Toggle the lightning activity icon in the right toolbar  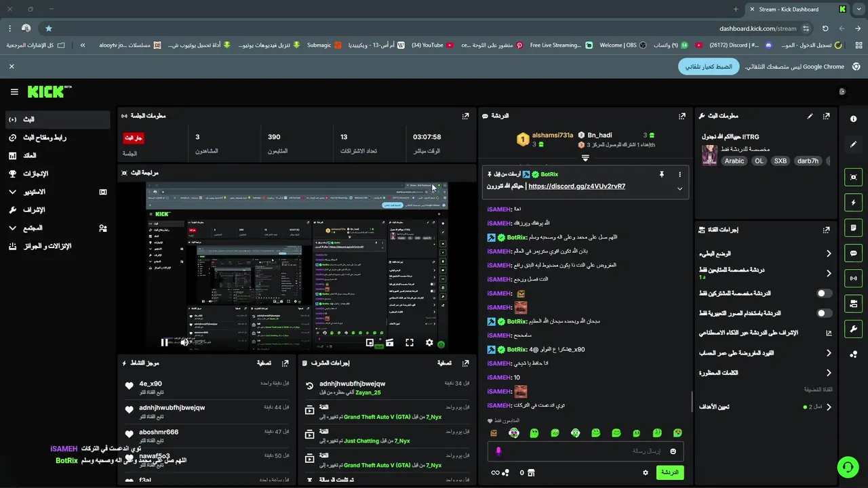[x=853, y=203]
